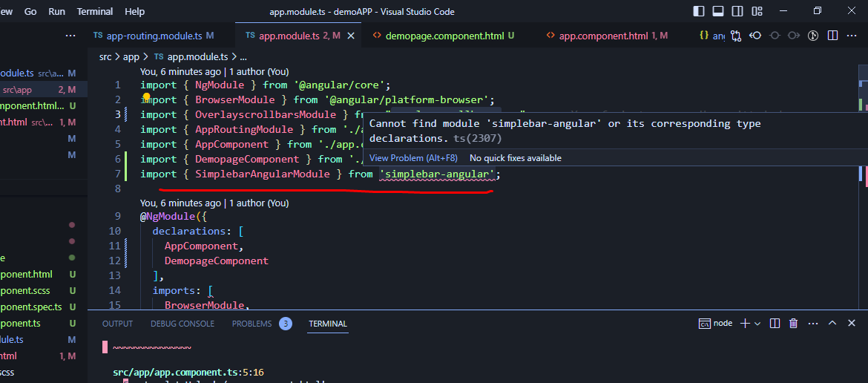Select the node terminal icon

pos(705,323)
